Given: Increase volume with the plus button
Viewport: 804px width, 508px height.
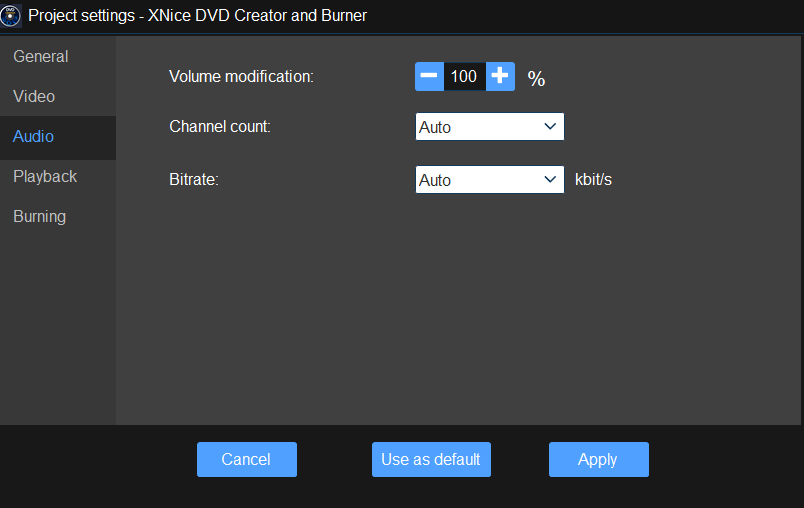Looking at the screenshot, I should click(500, 76).
